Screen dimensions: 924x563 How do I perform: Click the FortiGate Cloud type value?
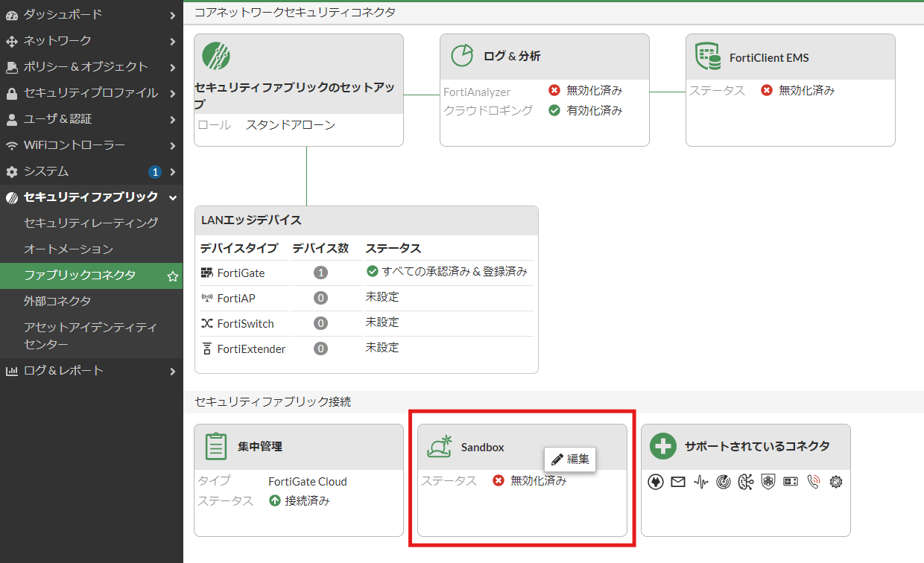(x=308, y=482)
